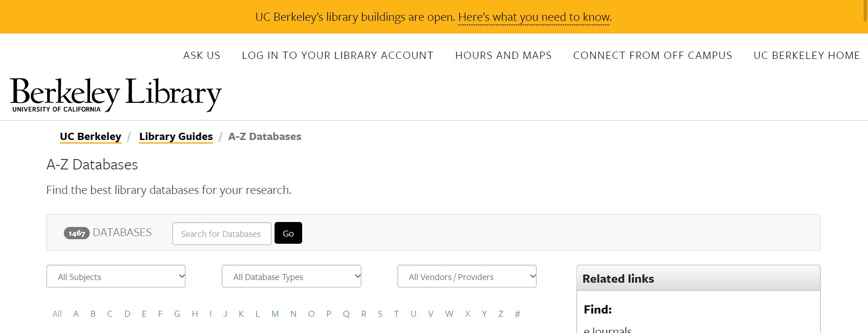Click the Related links panel header

click(x=698, y=278)
